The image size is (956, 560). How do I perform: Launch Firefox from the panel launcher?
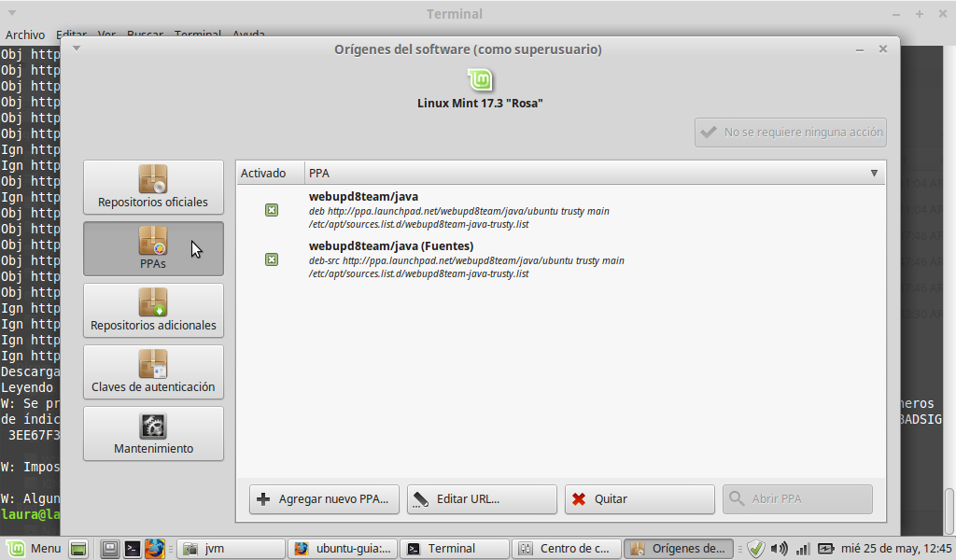tap(154, 549)
